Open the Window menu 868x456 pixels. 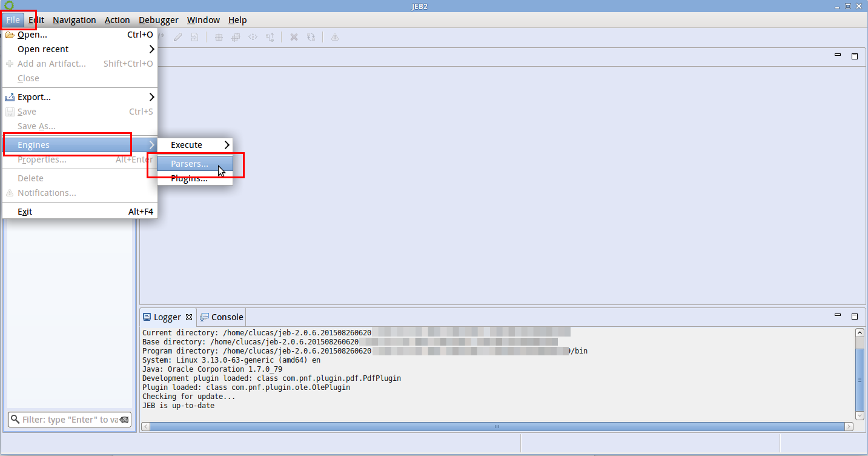coord(204,20)
